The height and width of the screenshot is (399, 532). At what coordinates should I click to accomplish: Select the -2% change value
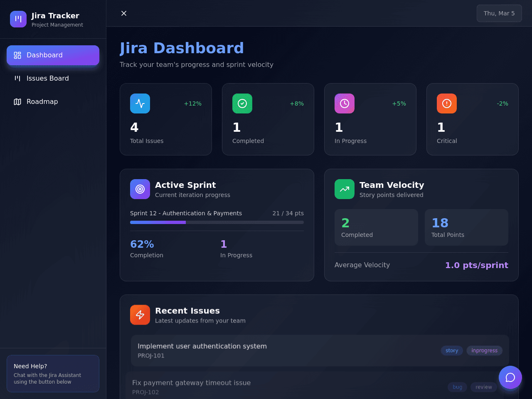502,103
